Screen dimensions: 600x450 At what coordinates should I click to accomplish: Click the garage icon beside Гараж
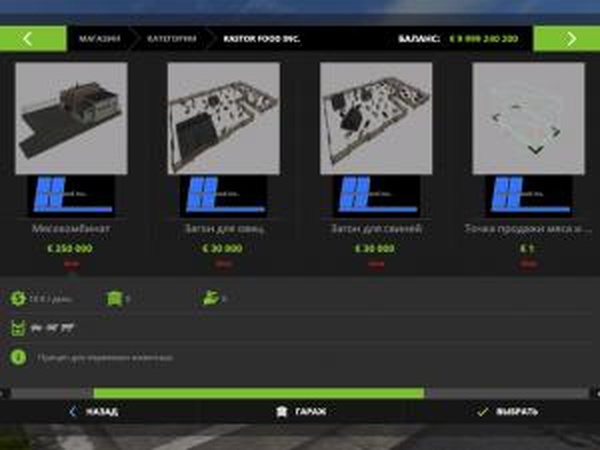tap(282, 412)
